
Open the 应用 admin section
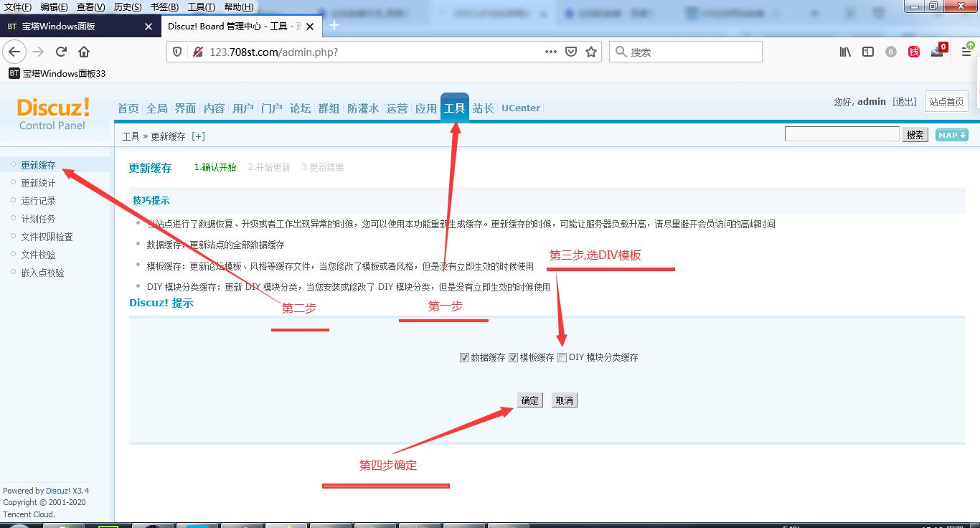425,108
